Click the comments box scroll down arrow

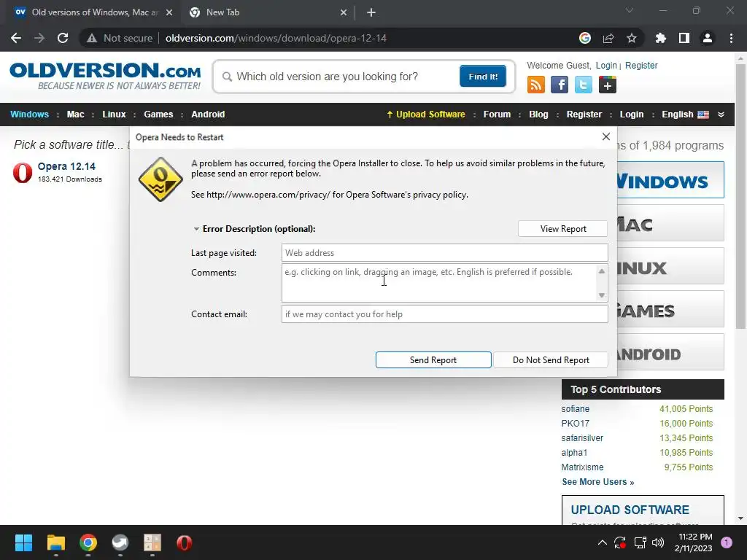click(x=602, y=295)
